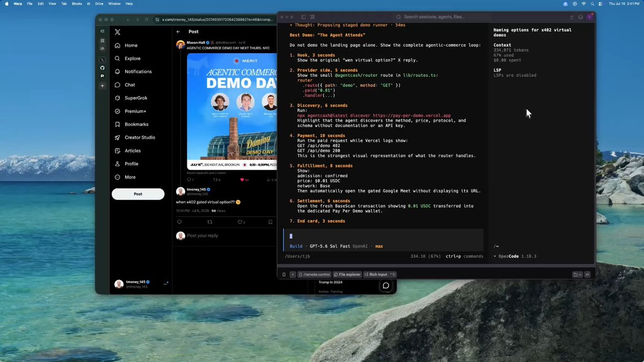This screenshot has height=362, width=644.
Task: Open Explore in X sidebar
Action: (x=128, y=58)
